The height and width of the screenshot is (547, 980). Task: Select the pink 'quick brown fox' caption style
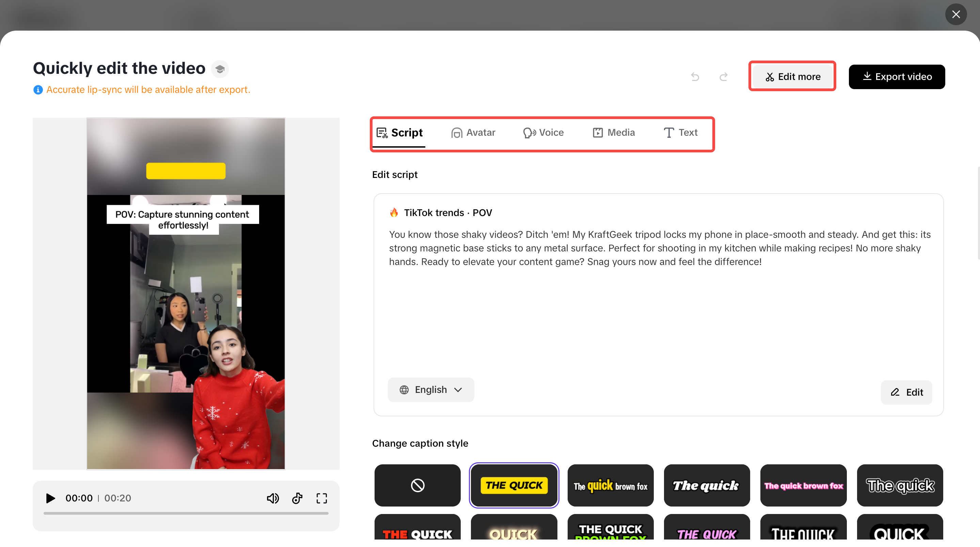(x=803, y=485)
